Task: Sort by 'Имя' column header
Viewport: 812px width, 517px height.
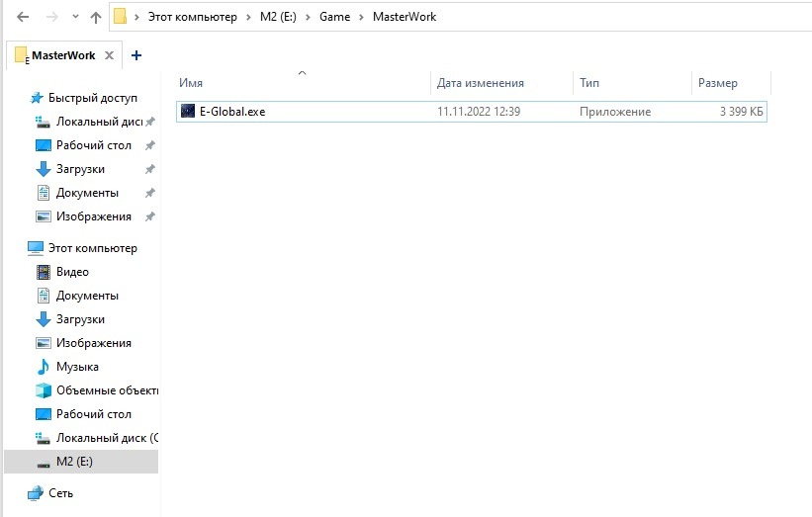Action: tap(191, 83)
